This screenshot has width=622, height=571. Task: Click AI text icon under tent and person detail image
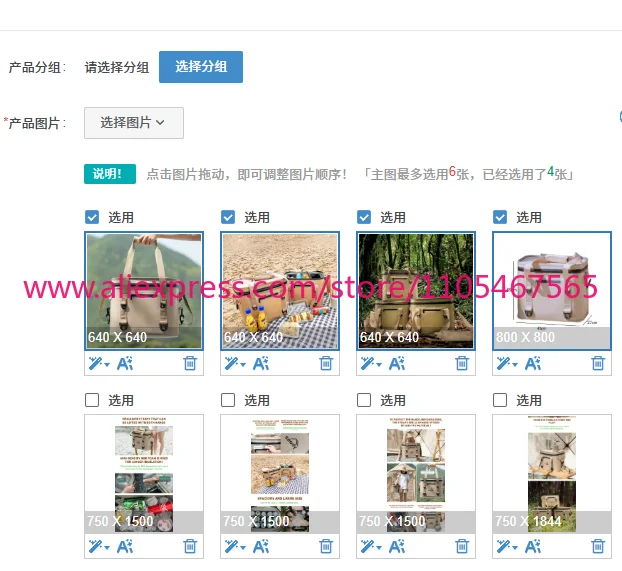coord(397,546)
